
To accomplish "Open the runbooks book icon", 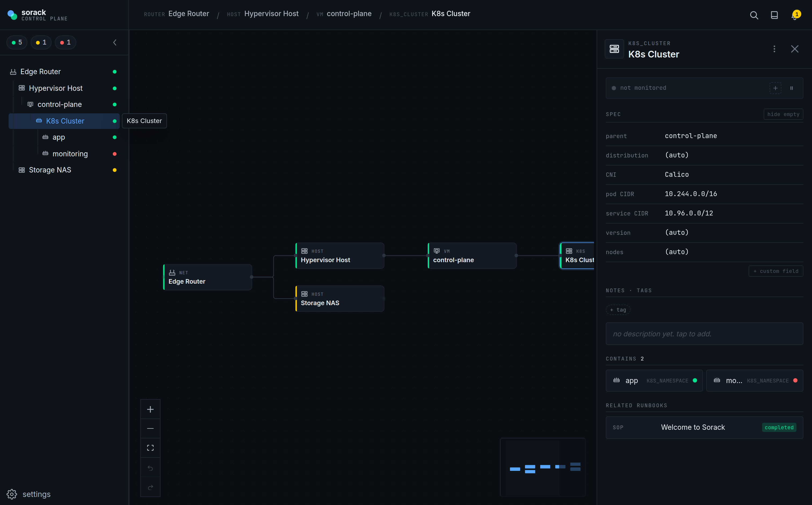I will coord(774,15).
